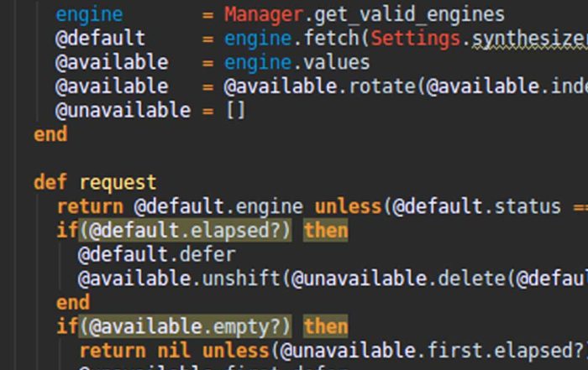
Task: Click the request method name
Action: coord(118,182)
